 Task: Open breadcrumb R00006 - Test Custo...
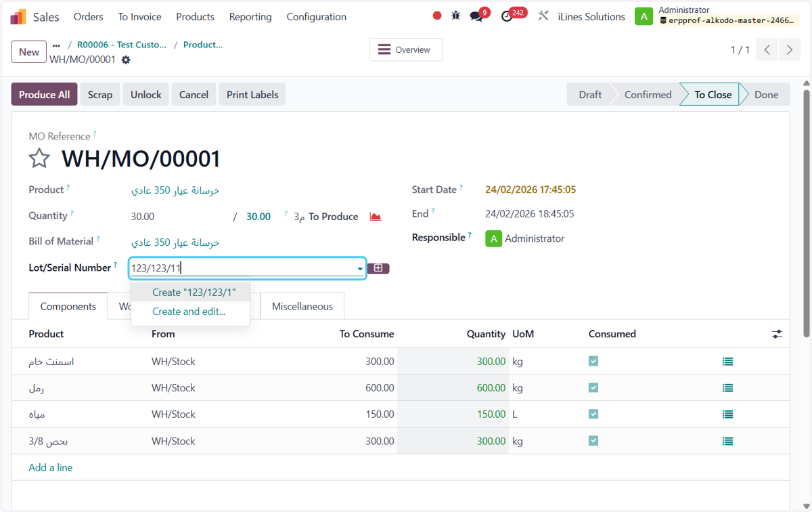coord(122,45)
